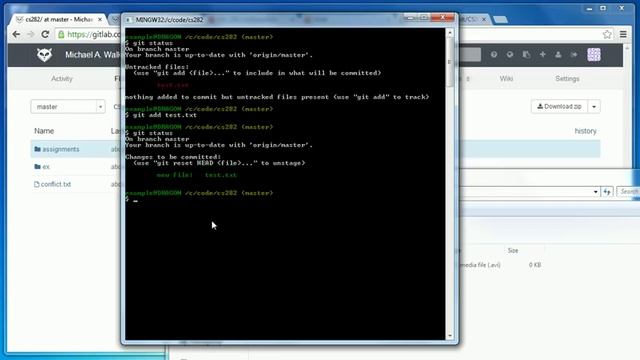Open the GitLab snippets icon

pos(527,54)
